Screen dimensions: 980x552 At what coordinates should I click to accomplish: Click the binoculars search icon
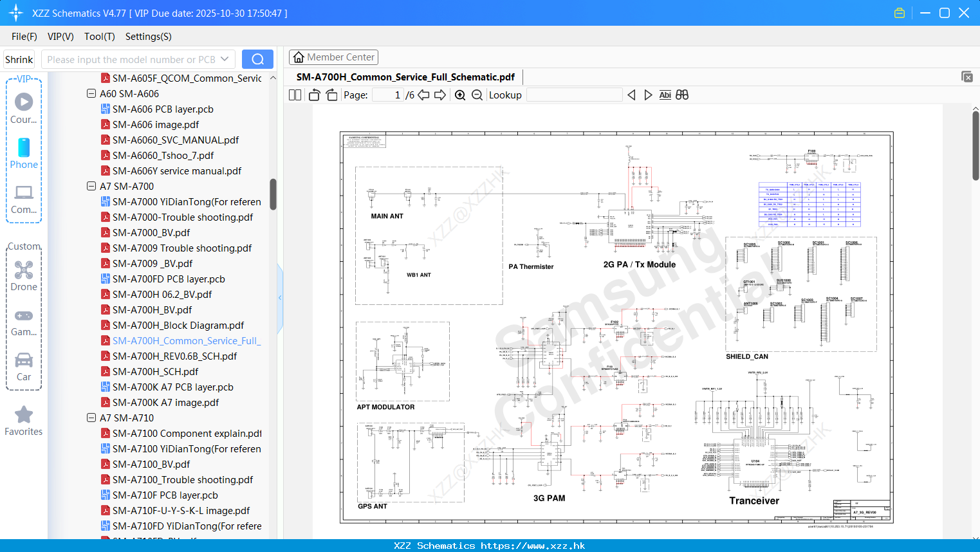coord(682,95)
